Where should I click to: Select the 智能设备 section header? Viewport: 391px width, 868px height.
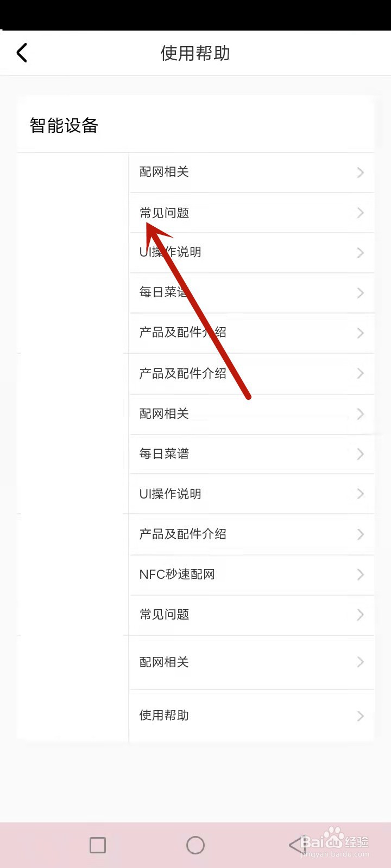[64, 126]
